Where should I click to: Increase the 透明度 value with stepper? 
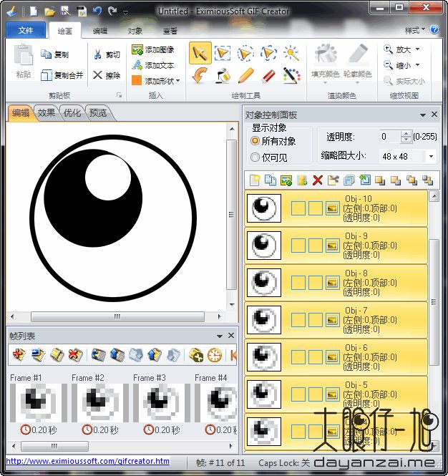point(406,134)
